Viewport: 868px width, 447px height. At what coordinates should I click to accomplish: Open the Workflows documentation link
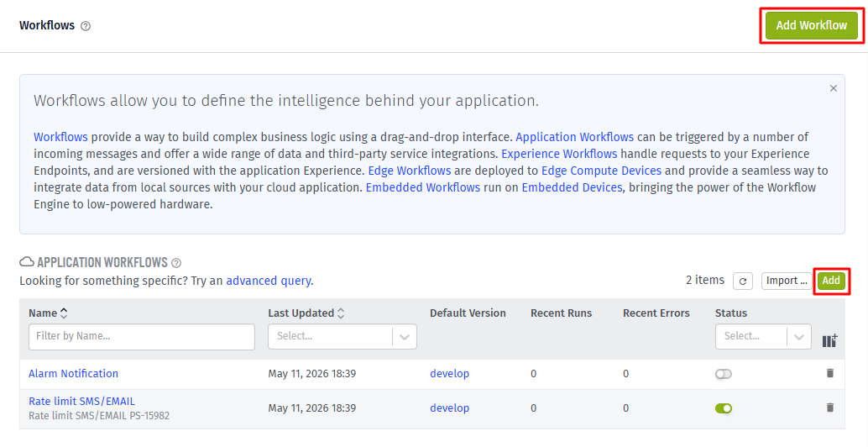click(x=60, y=137)
